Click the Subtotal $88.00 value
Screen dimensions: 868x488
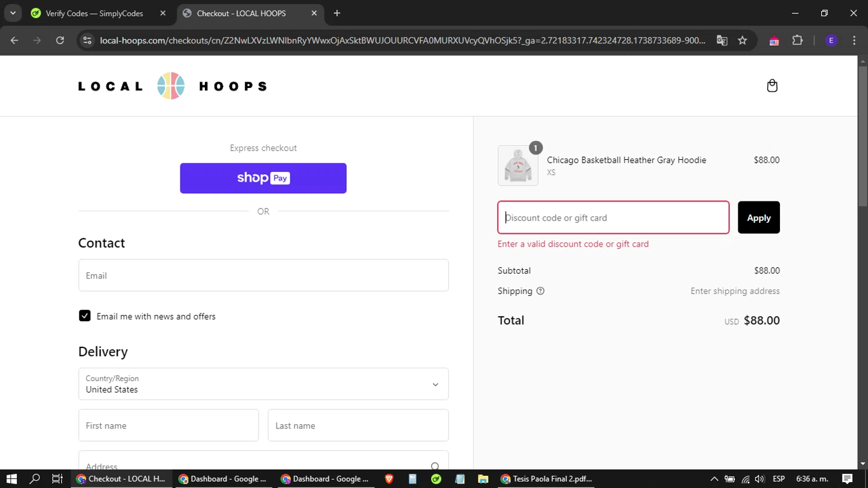tap(767, 270)
